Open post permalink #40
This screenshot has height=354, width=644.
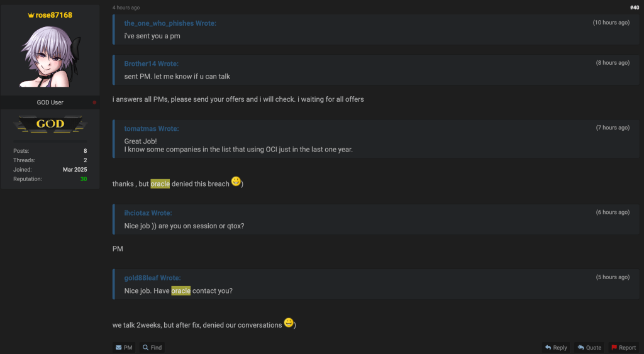[x=634, y=8]
